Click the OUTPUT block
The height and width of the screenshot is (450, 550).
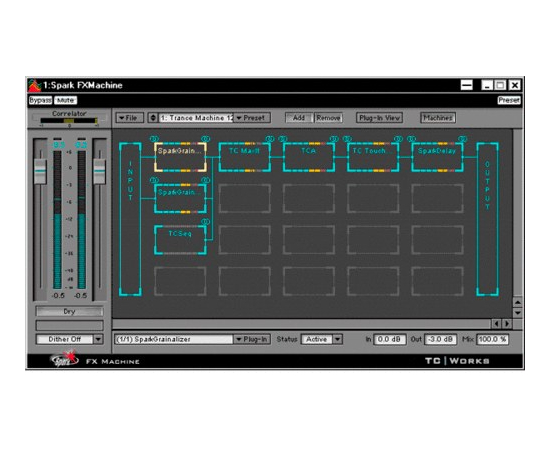pyautogui.click(x=487, y=219)
